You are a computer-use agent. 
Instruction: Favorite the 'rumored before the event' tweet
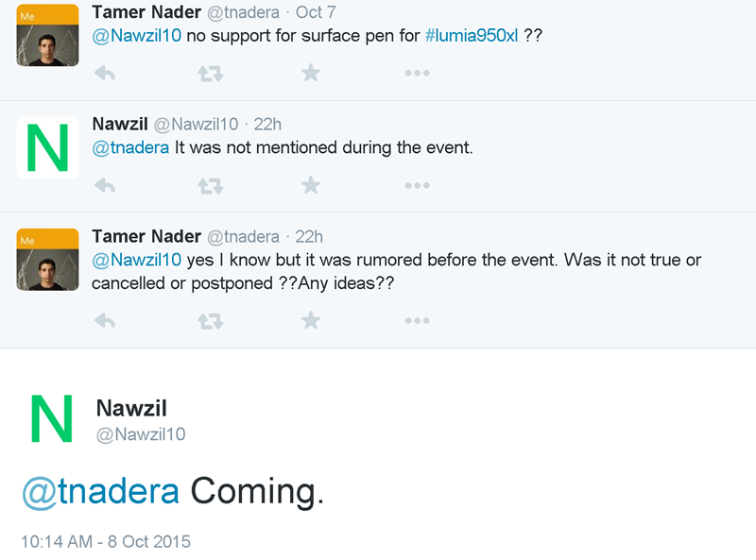pyautogui.click(x=311, y=321)
